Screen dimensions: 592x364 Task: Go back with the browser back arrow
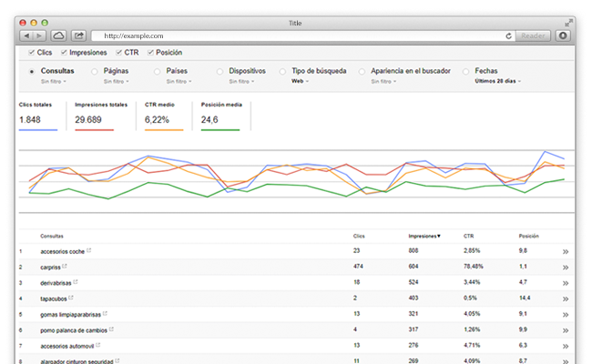(26, 35)
